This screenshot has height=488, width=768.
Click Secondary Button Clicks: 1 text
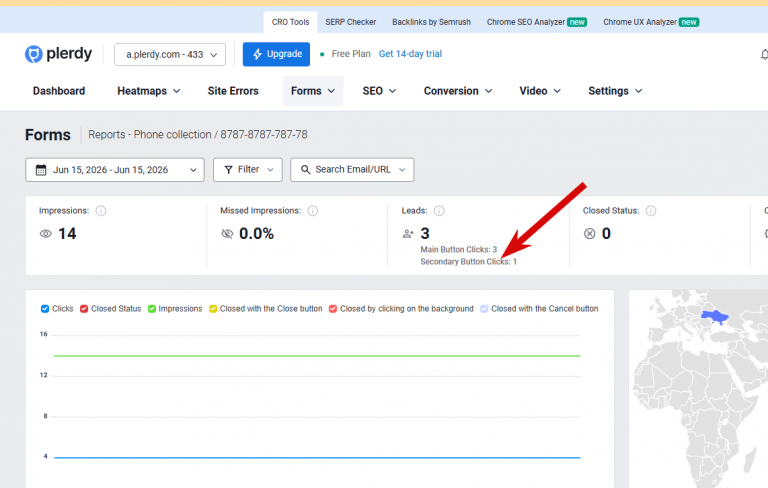tap(468, 262)
